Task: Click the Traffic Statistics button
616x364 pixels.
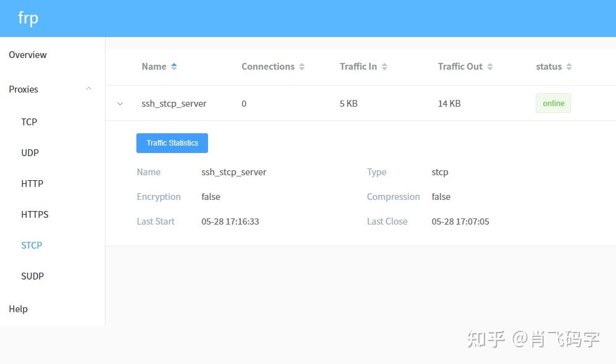Action: (x=172, y=143)
